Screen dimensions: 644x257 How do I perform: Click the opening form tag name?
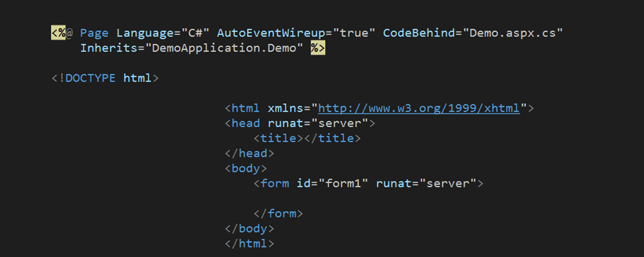pyautogui.click(x=275, y=183)
